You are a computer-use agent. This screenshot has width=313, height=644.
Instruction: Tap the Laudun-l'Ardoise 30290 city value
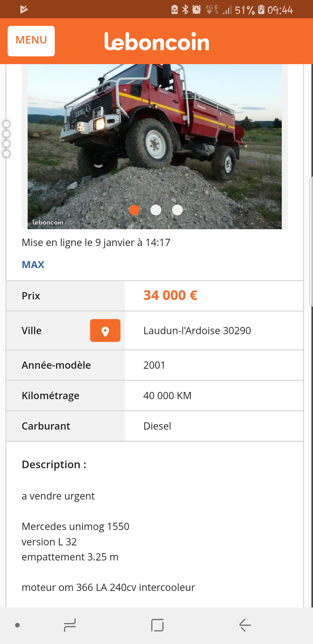coord(197,331)
